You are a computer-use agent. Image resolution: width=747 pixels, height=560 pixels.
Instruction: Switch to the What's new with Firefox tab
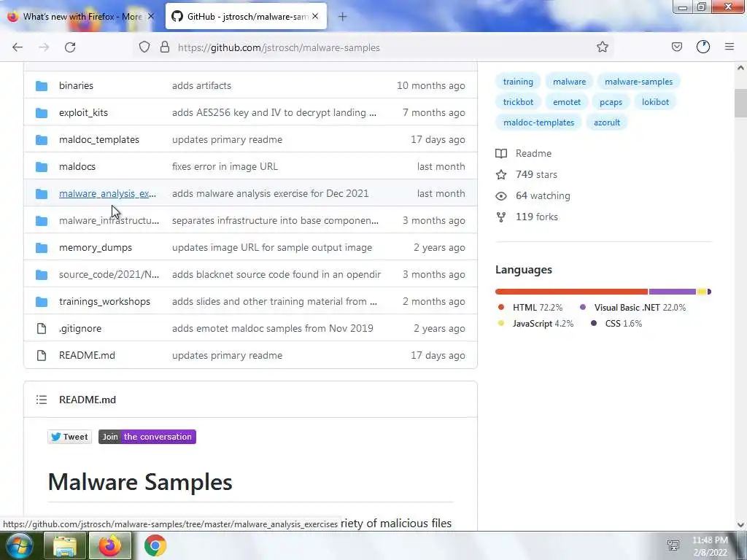tap(81, 17)
